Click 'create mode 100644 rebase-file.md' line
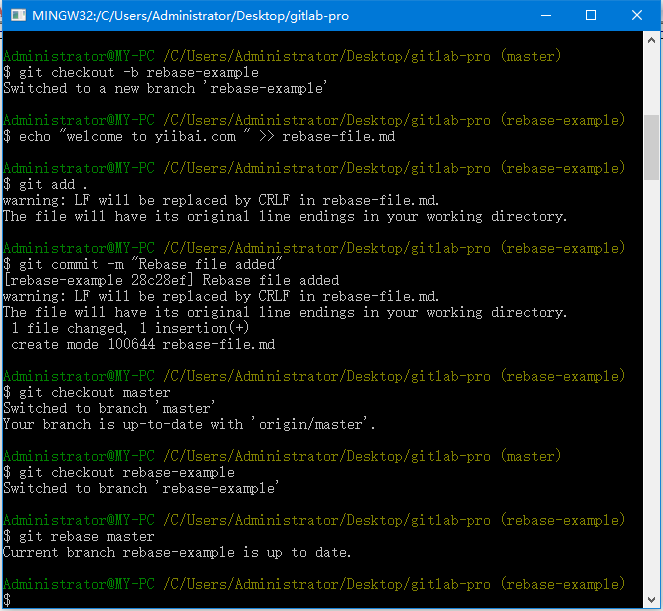Image resolution: width=663 pixels, height=611 pixels. (x=143, y=344)
